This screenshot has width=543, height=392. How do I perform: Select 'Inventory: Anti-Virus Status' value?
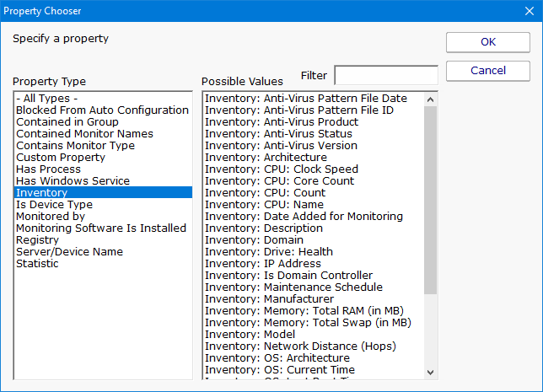[x=278, y=134]
